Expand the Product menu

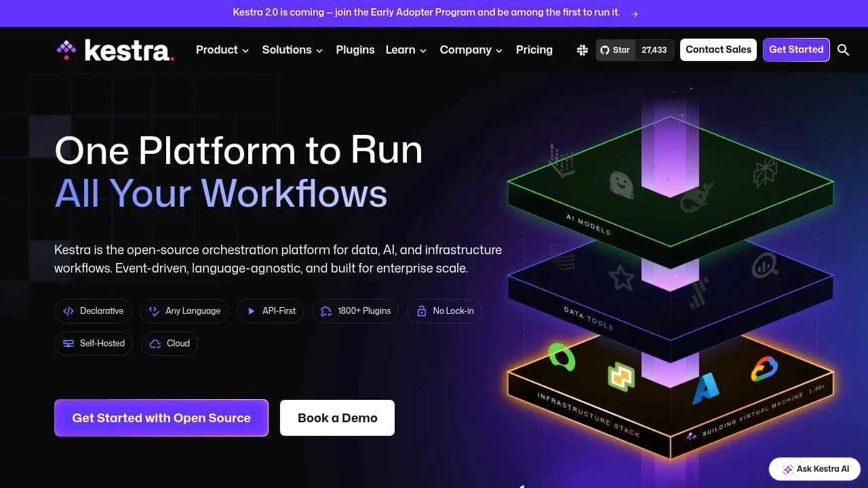tap(222, 50)
